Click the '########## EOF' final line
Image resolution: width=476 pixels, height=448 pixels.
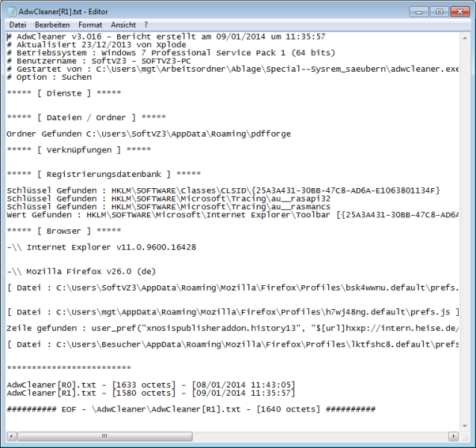tap(191, 409)
